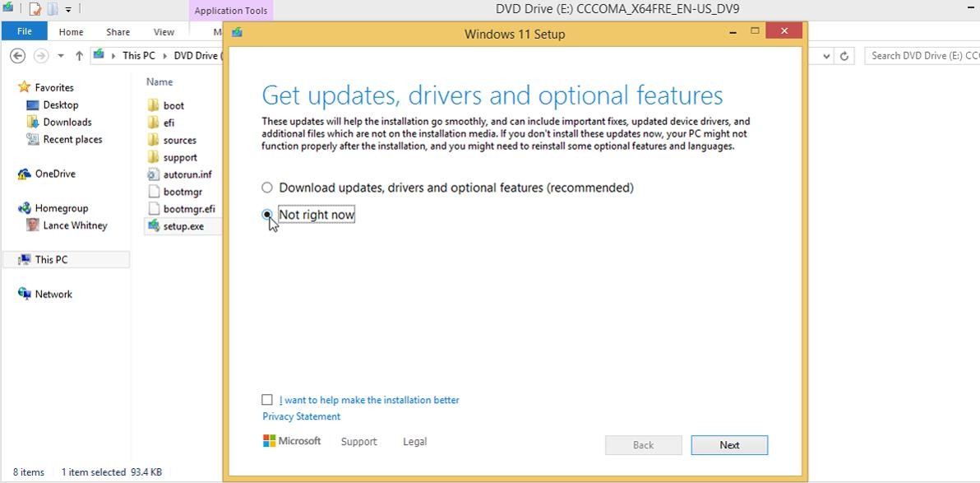Screen dimensions: 980x483
Task: Click the Legal link in Setup
Action: coord(415,442)
